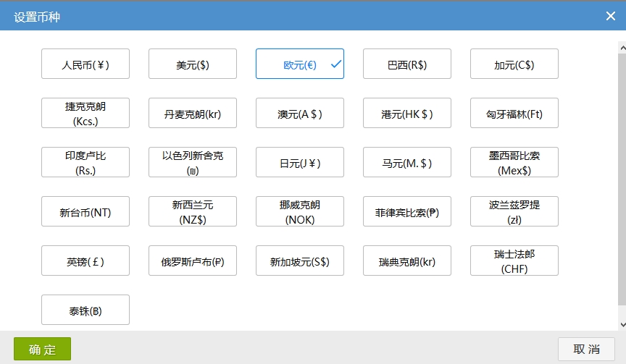The height and width of the screenshot is (364, 626).
Task: Click the scrollbar up arrow
Action: 622,48
